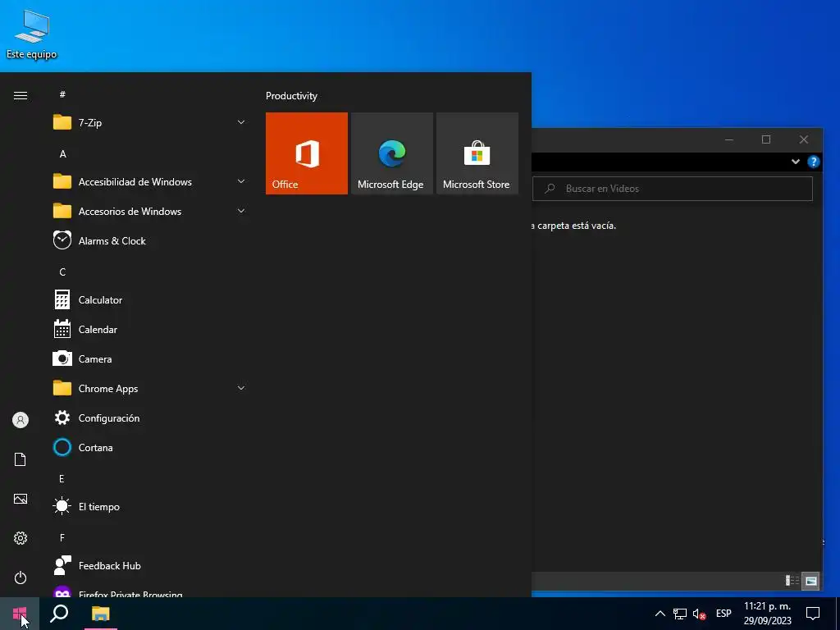The width and height of the screenshot is (840, 630).
Task: Click letter F section header
Action: click(62, 537)
